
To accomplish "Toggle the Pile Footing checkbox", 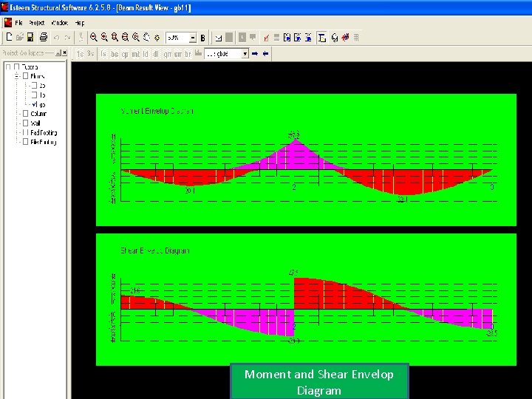I will [x=25, y=142].
